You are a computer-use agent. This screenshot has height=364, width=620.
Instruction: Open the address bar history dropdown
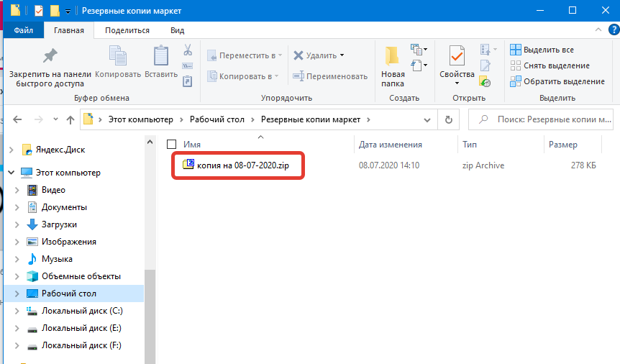[429, 119]
